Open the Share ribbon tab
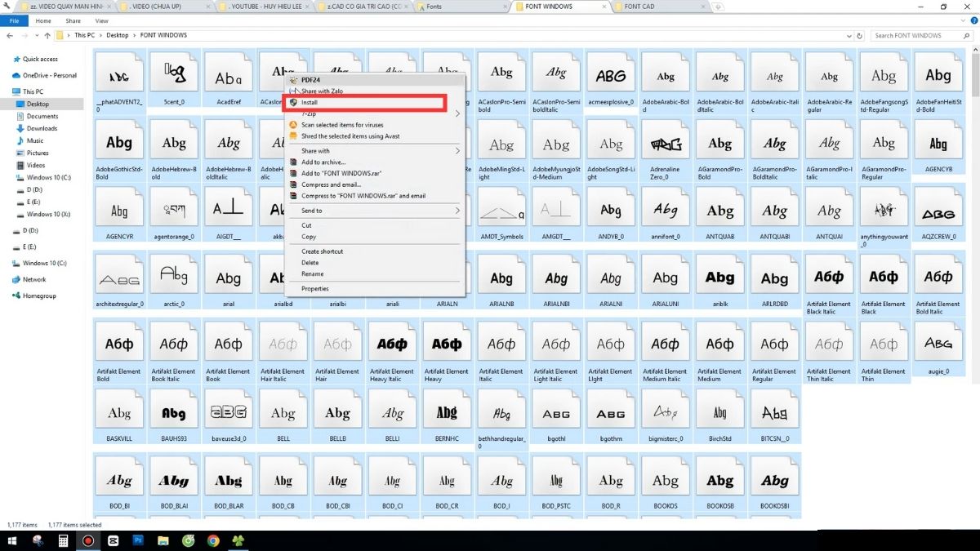Image resolution: width=980 pixels, height=551 pixels. tap(73, 20)
